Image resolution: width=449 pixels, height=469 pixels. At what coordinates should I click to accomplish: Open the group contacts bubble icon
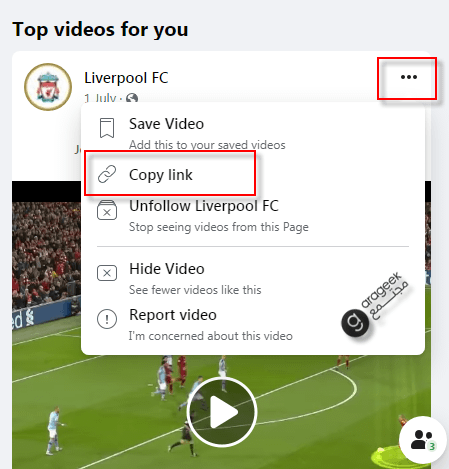coord(423,440)
